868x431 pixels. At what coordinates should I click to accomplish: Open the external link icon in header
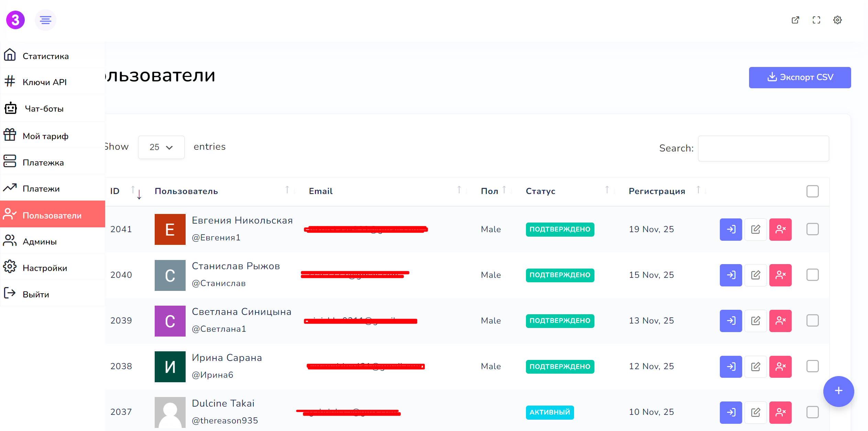tap(795, 20)
